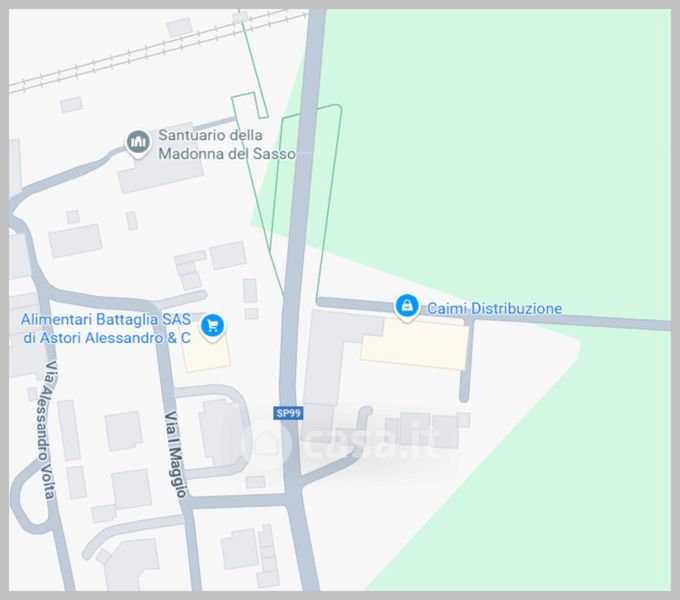This screenshot has width=680, height=600.
Task: Open the Caimi Distribuzione place label
Action: pos(494,308)
